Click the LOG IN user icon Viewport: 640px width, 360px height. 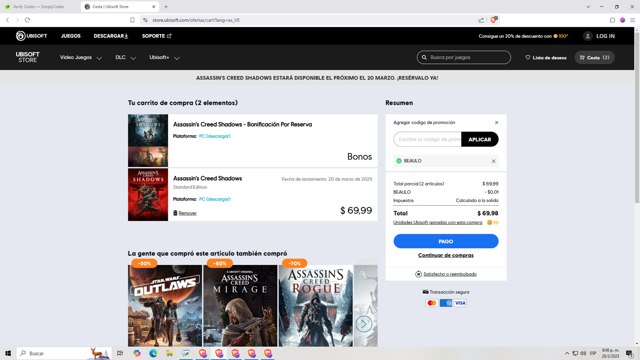588,36
